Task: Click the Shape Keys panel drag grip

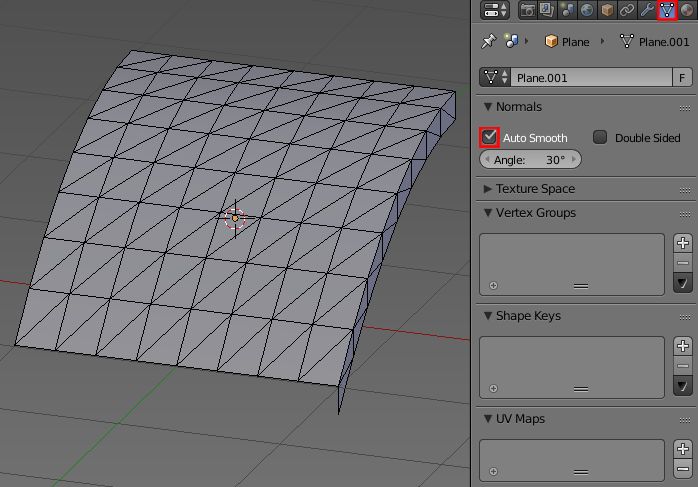Action: pyautogui.click(x=685, y=317)
